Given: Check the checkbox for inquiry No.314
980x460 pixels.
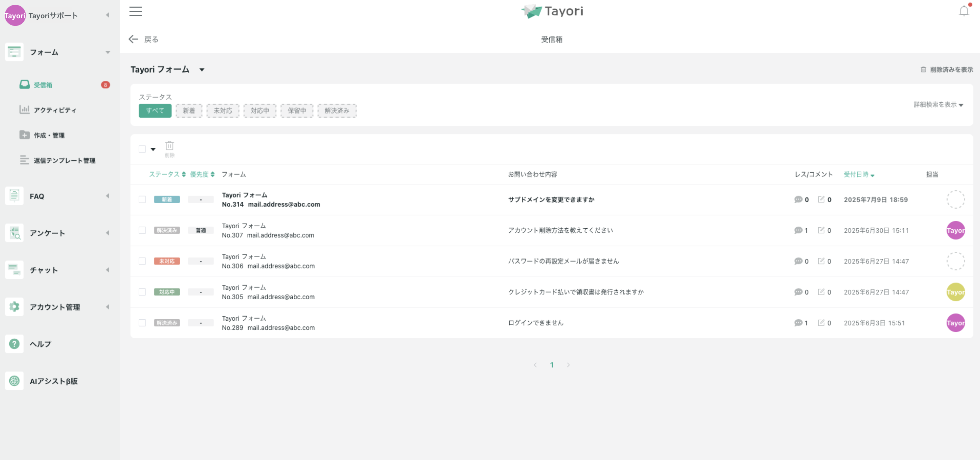Looking at the screenshot, I should (x=142, y=199).
